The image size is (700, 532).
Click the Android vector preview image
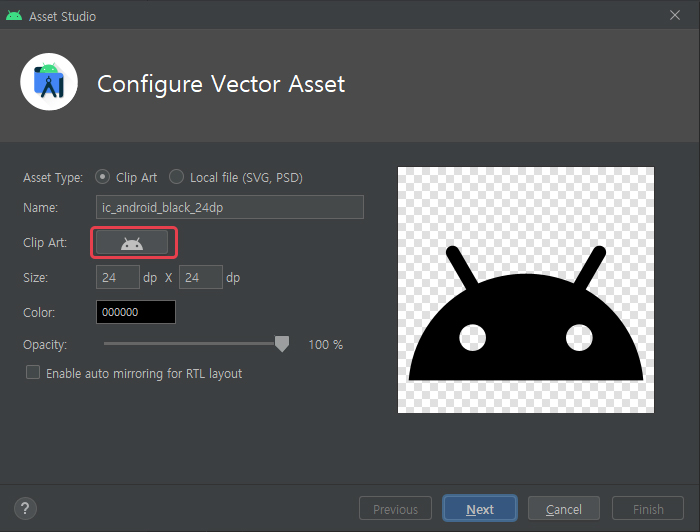526,290
